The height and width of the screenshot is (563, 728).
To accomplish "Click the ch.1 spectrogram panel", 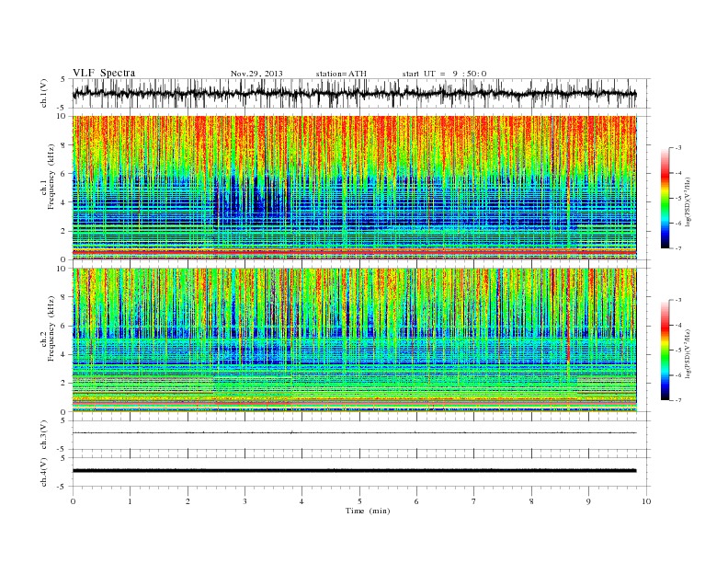I will tap(354, 188).
